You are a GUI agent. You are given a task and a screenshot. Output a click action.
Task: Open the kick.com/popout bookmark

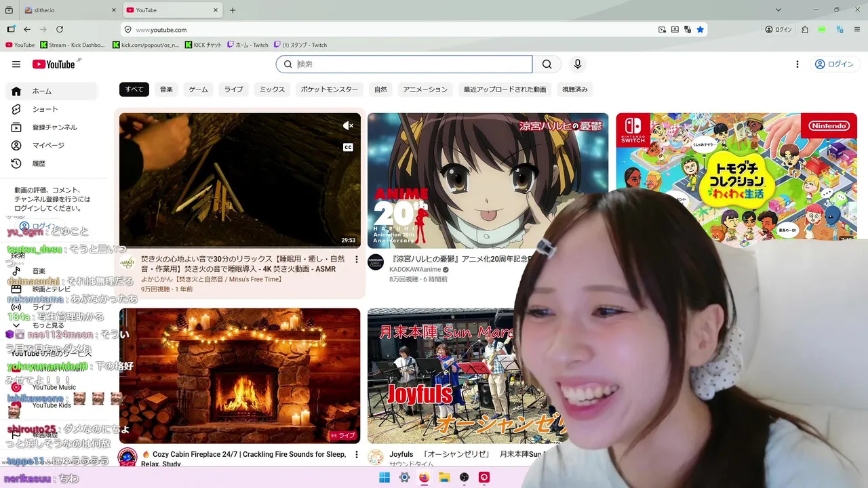[x=146, y=45]
